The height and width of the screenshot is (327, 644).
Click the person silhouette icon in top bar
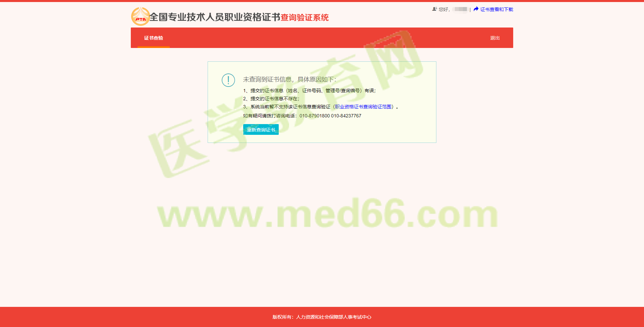click(x=434, y=9)
